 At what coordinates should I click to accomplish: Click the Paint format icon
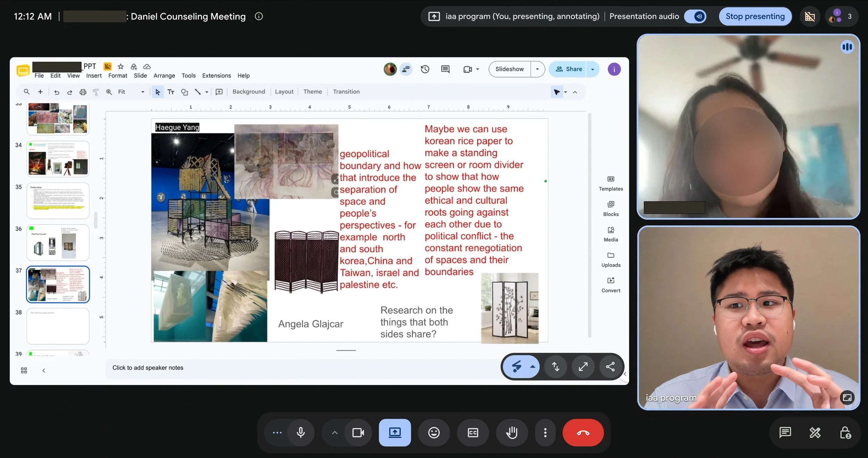(96, 92)
